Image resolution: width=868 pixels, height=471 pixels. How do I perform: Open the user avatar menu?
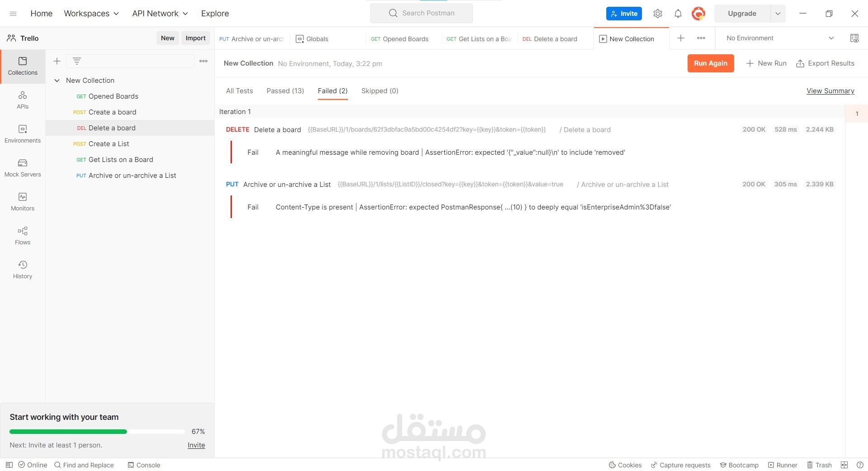click(698, 14)
